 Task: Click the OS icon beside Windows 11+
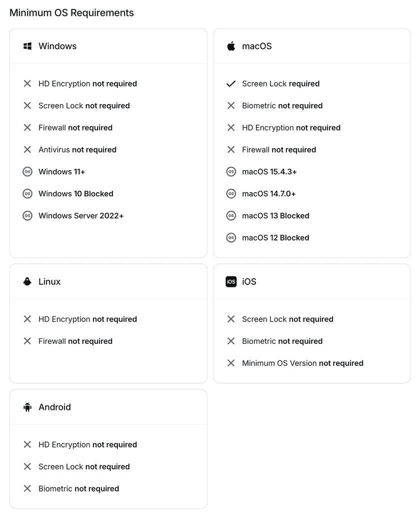pos(27,172)
